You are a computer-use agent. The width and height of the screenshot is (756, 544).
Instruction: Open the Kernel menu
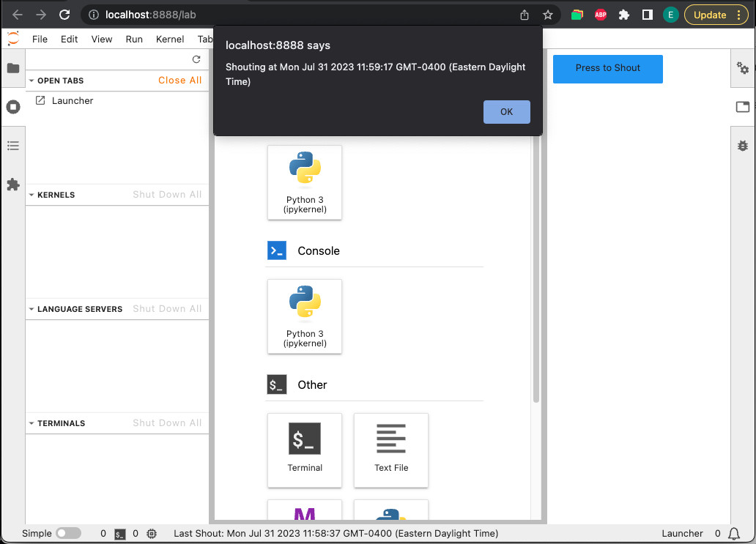click(x=170, y=39)
